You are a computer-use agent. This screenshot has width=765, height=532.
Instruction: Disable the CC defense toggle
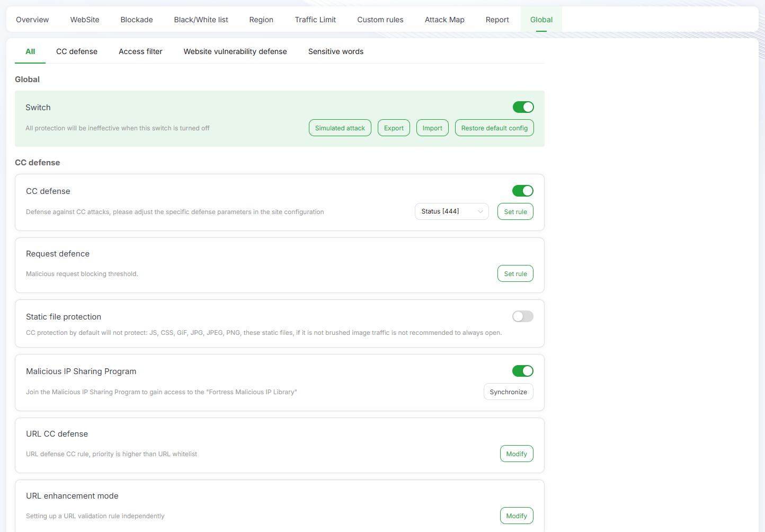tap(522, 191)
